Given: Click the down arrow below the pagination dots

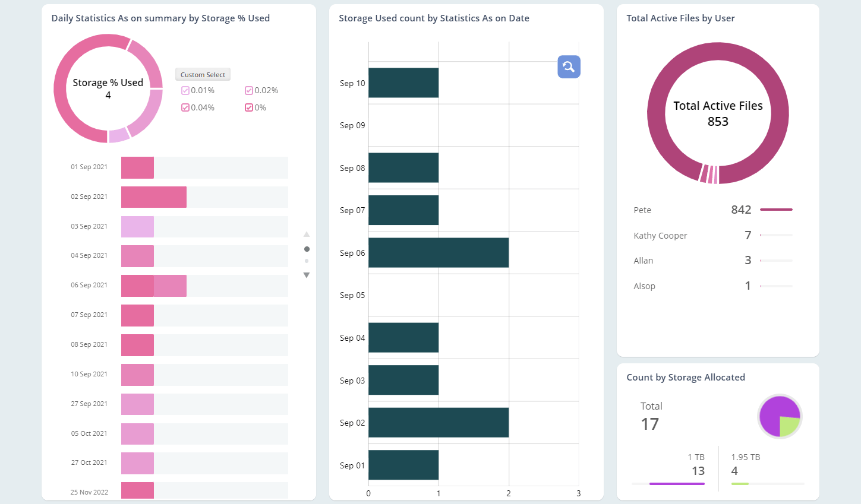Looking at the screenshot, I should pyautogui.click(x=307, y=275).
